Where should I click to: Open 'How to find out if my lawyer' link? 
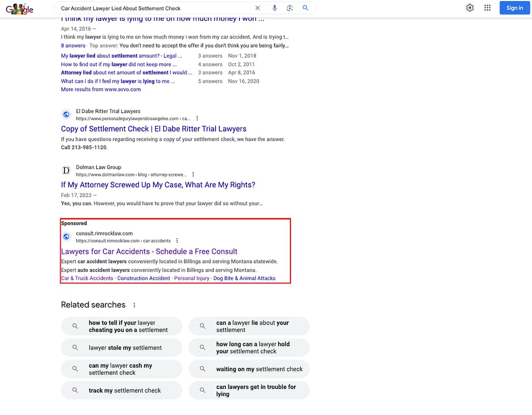click(x=119, y=64)
